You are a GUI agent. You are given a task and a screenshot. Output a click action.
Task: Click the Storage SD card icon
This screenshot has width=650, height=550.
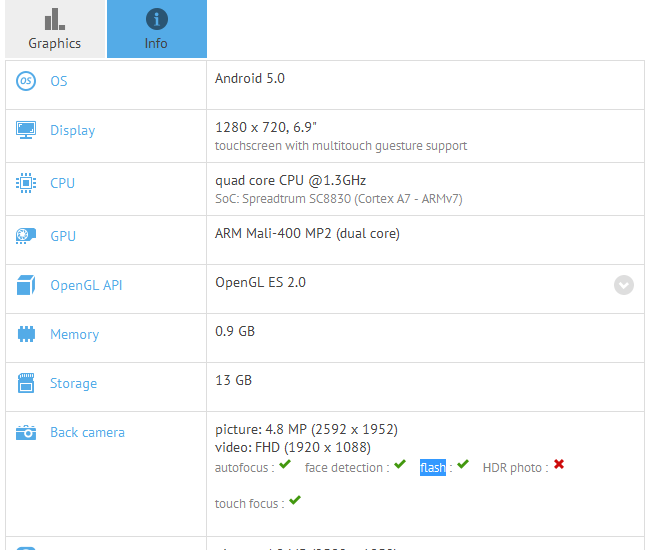26,383
